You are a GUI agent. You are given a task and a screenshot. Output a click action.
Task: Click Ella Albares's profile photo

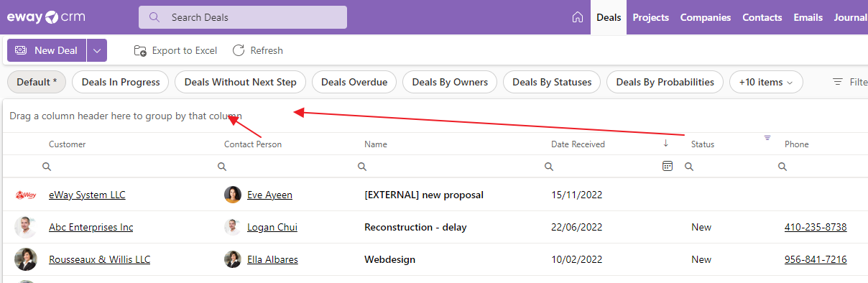click(x=233, y=259)
